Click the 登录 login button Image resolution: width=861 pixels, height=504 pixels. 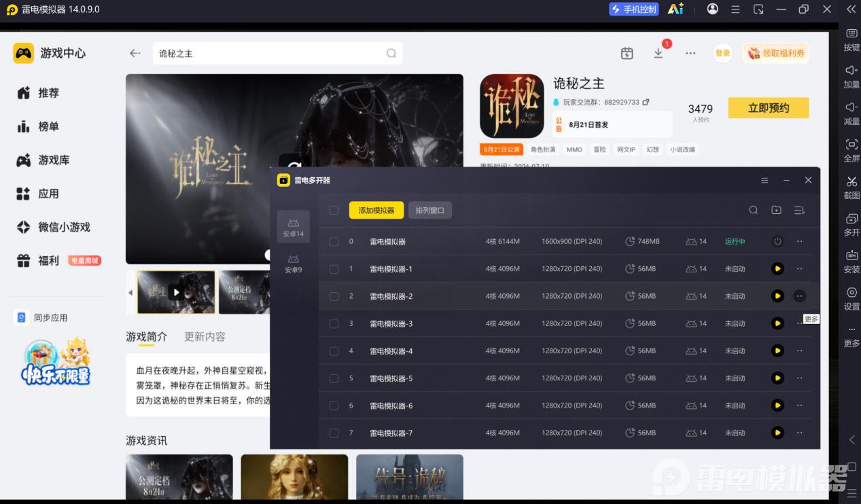pyautogui.click(x=722, y=53)
